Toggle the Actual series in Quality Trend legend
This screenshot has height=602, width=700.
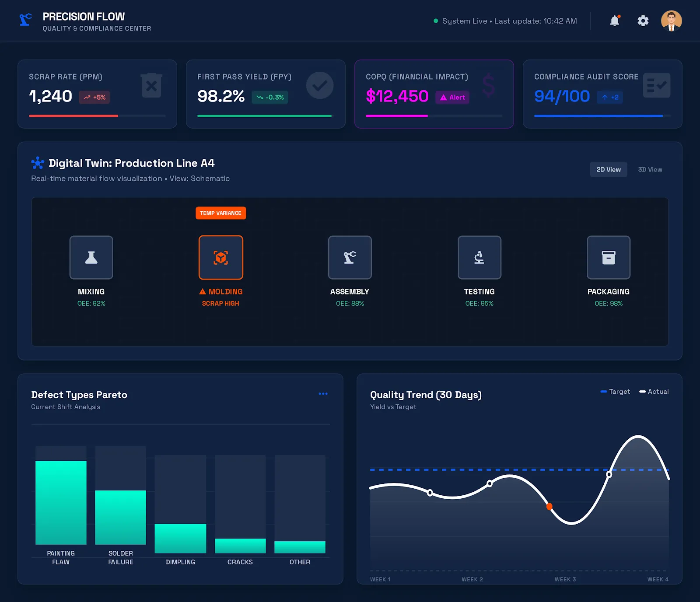(x=654, y=392)
